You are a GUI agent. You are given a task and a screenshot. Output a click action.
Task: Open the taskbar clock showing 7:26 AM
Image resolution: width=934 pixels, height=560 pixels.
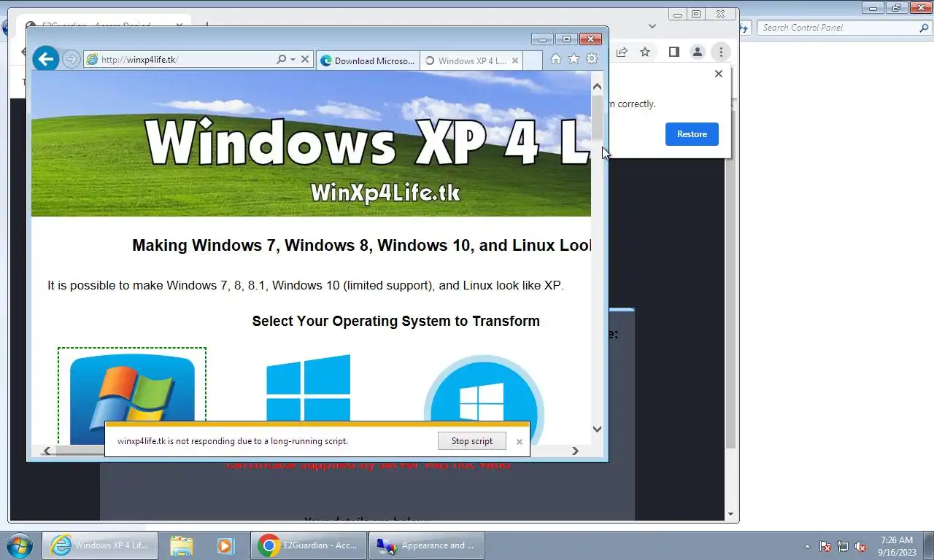coord(897,546)
